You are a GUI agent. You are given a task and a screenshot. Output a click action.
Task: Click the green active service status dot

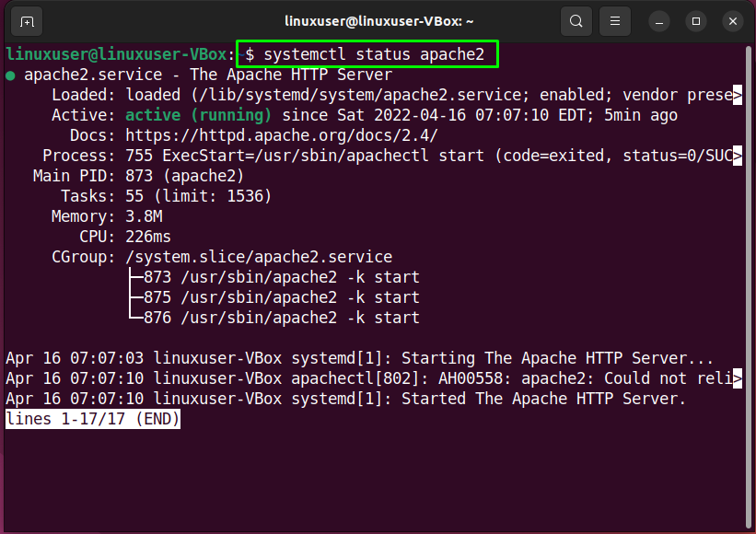(x=9, y=75)
